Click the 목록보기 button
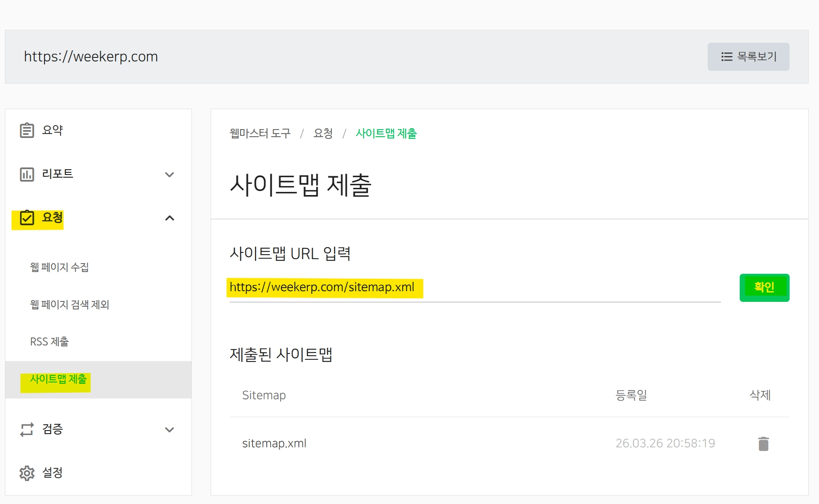Viewport: 819px width, 504px height. (x=748, y=57)
